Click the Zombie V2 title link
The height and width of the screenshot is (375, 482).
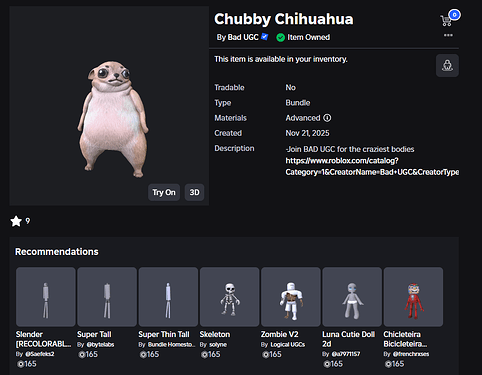coord(280,334)
